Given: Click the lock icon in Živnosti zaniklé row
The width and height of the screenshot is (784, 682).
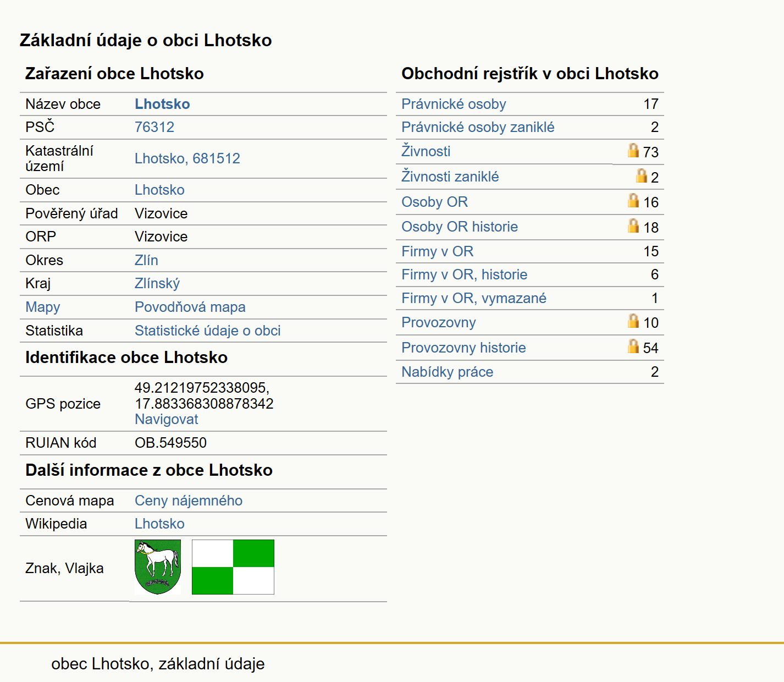Looking at the screenshot, I should point(641,175).
